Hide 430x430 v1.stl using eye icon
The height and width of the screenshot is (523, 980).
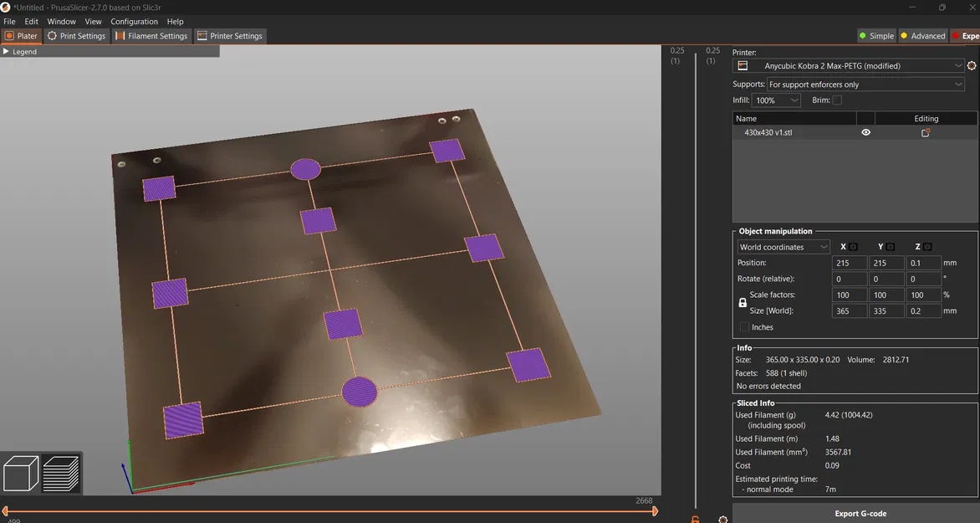click(x=865, y=132)
